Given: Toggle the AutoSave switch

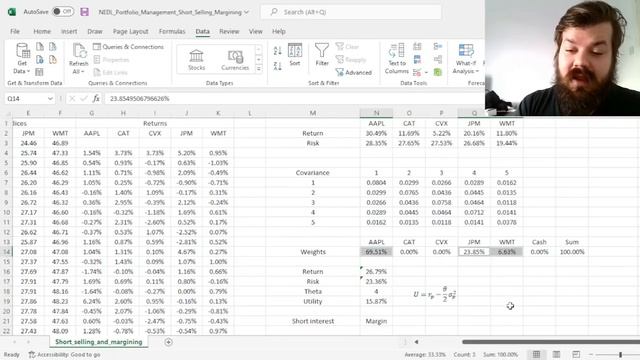Looking at the screenshot, I should pos(62,12).
